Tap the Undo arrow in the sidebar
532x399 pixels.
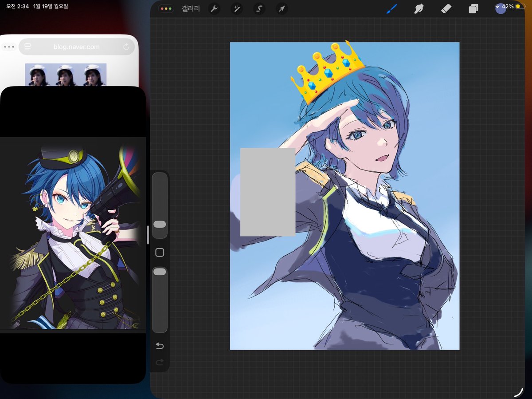click(160, 345)
